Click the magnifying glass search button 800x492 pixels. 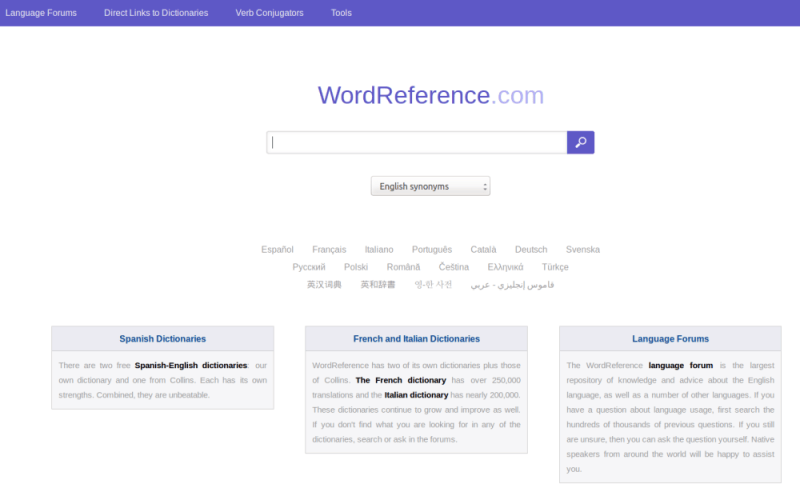pyautogui.click(x=581, y=142)
